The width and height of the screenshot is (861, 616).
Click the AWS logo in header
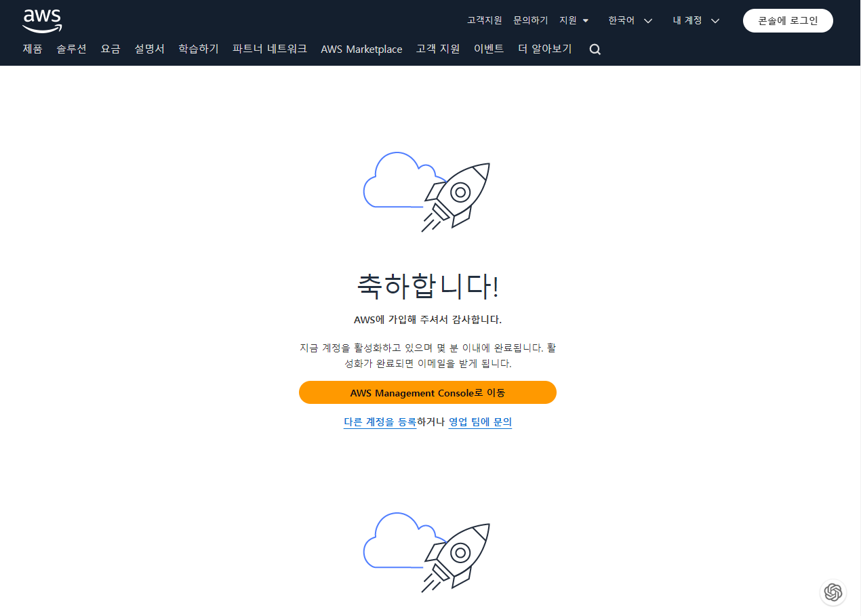tap(42, 20)
